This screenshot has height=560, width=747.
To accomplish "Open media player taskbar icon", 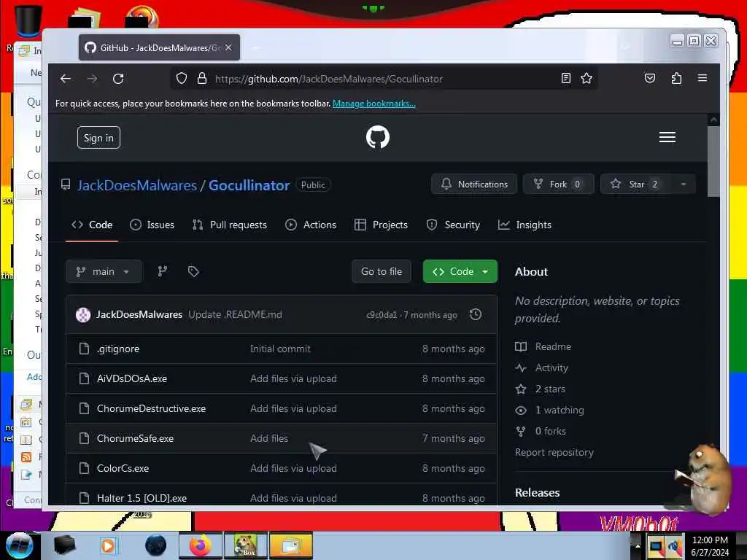I will 108,545.
